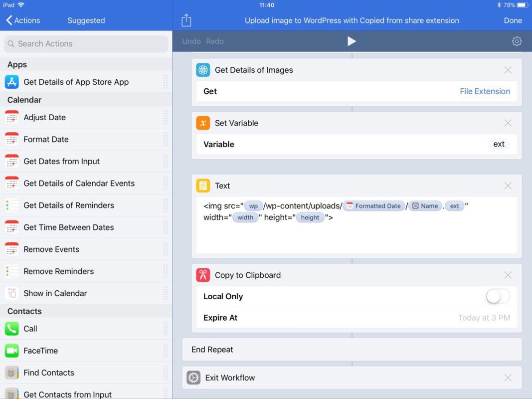Tap Get Details of Images action icon
The height and width of the screenshot is (399, 532).
pyautogui.click(x=203, y=70)
